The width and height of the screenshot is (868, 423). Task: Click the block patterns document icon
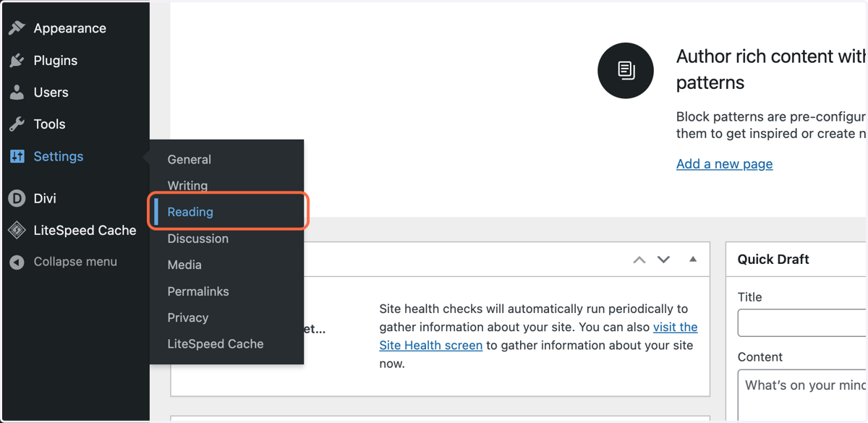626,71
